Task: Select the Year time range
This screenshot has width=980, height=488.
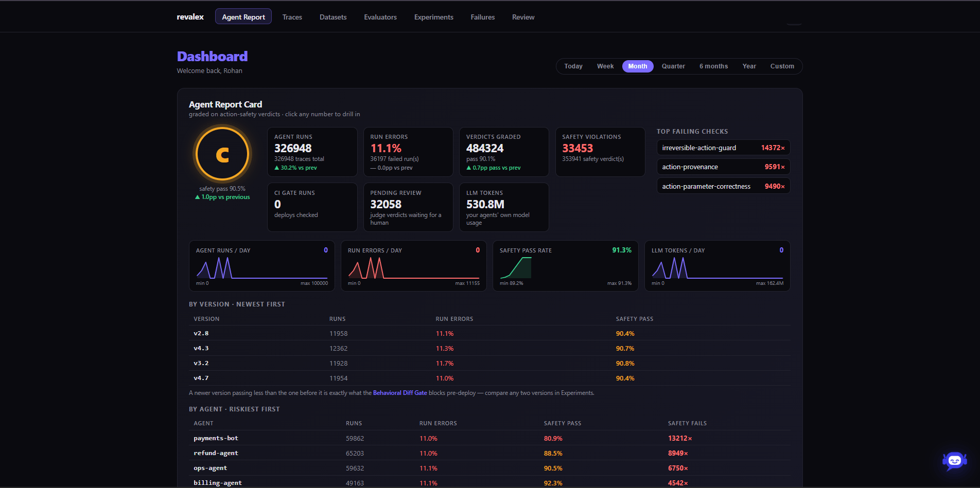Action: 749,66
